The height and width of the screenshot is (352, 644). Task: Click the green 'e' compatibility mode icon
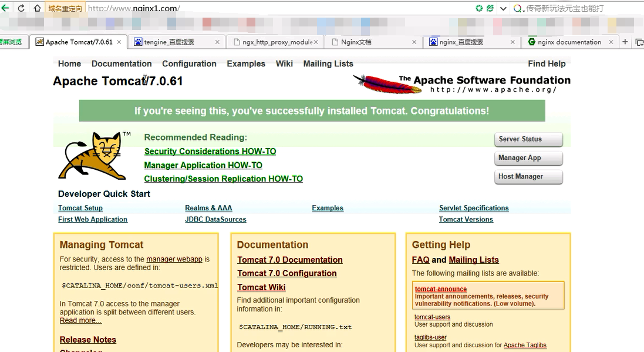pos(490,8)
